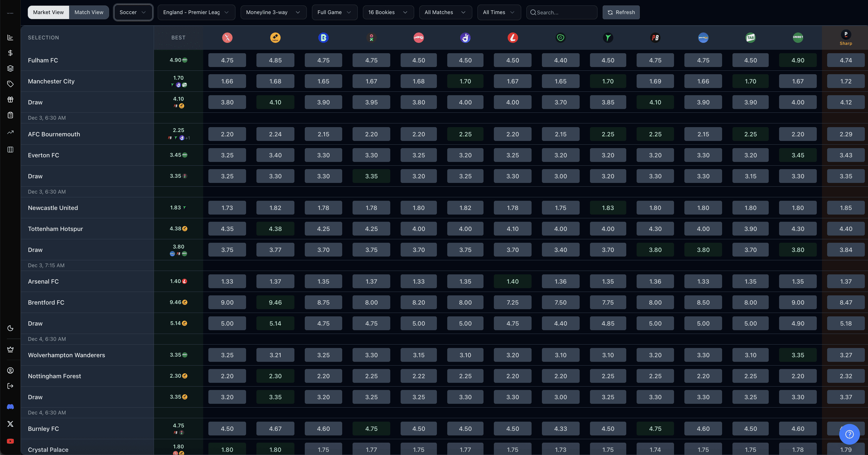Click the YouTube icon in sidebar

[x=10, y=441]
